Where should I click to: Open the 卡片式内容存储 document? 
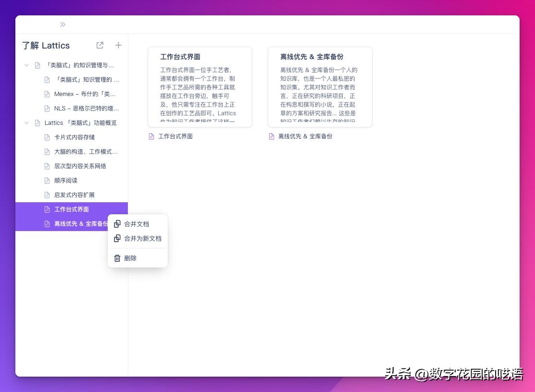click(75, 137)
